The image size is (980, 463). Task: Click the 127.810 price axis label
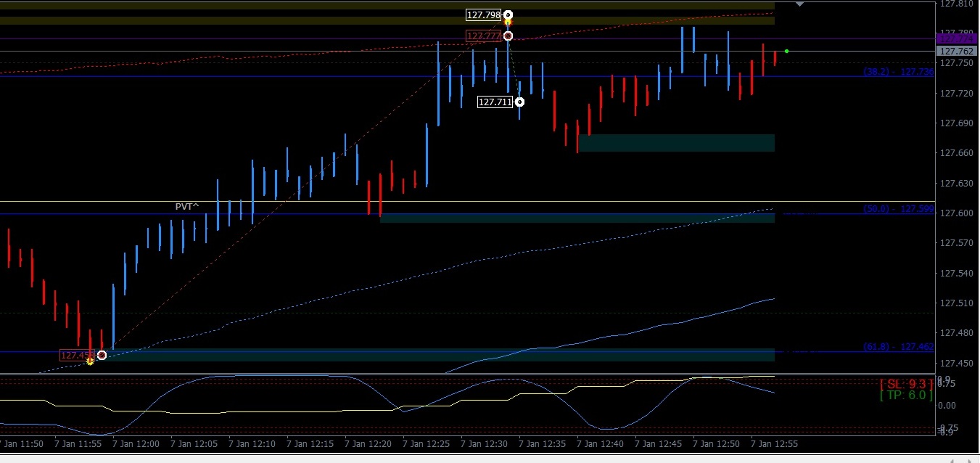click(x=956, y=4)
